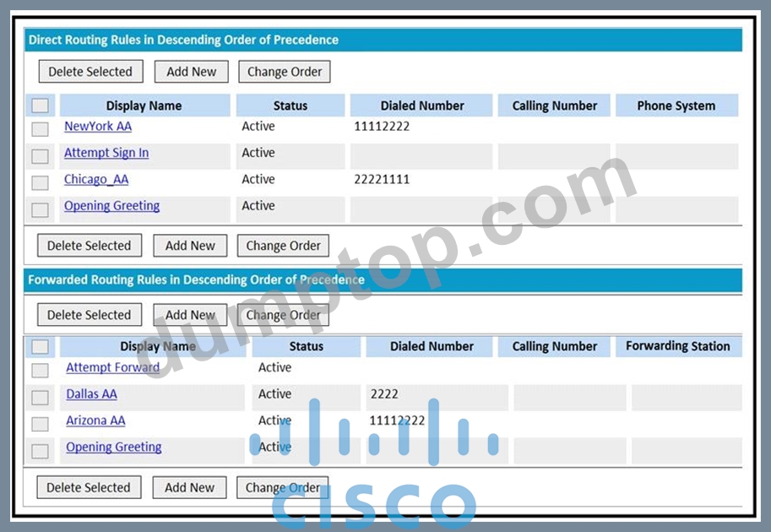Click top Delete Selected in direct rules
771x532 pixels.
point(91,72)
